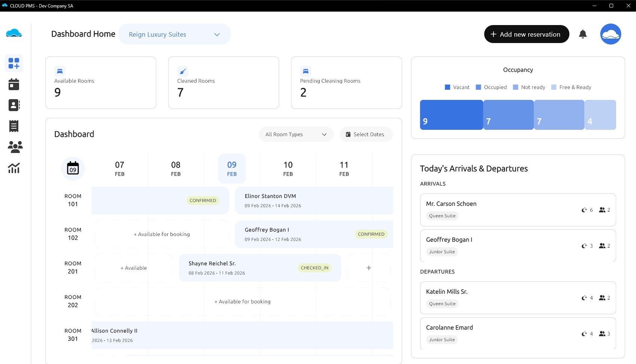The width and height of the screenshot is (636, 364).
Task: Expand the Reign Luxury Suites property dropdown
Action: 174,34
